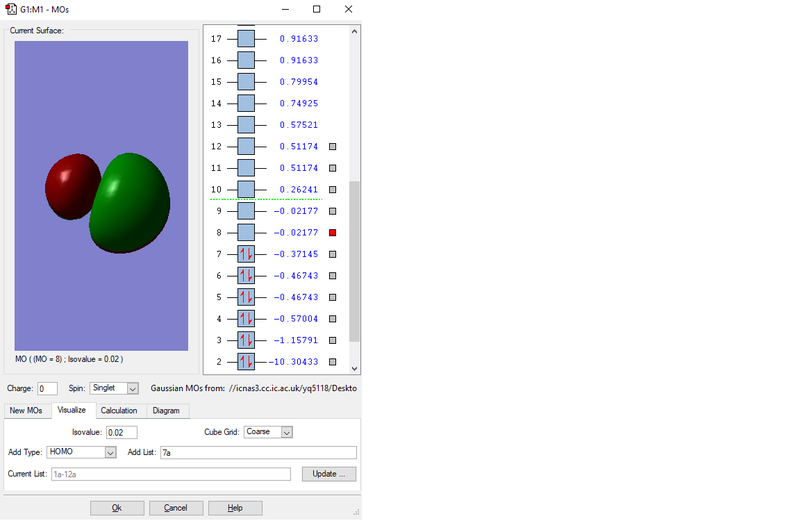Click the Help button

(235, 508)
